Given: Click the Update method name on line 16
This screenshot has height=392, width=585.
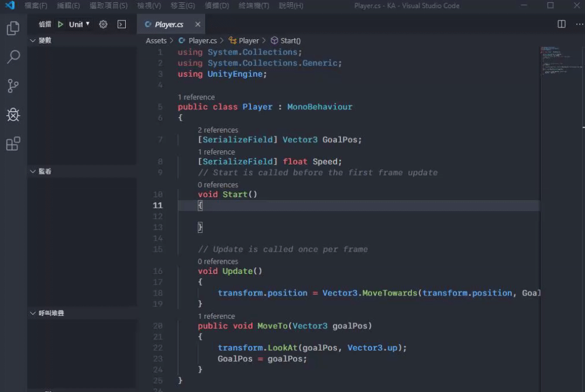Looking at the screenshot, I should coord(238,271).
